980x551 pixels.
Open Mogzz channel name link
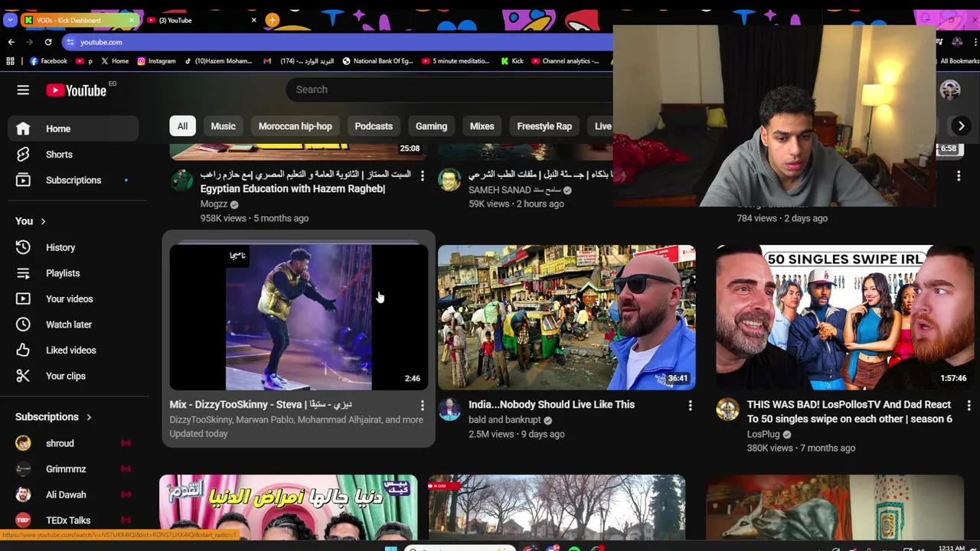coord(214,204)
